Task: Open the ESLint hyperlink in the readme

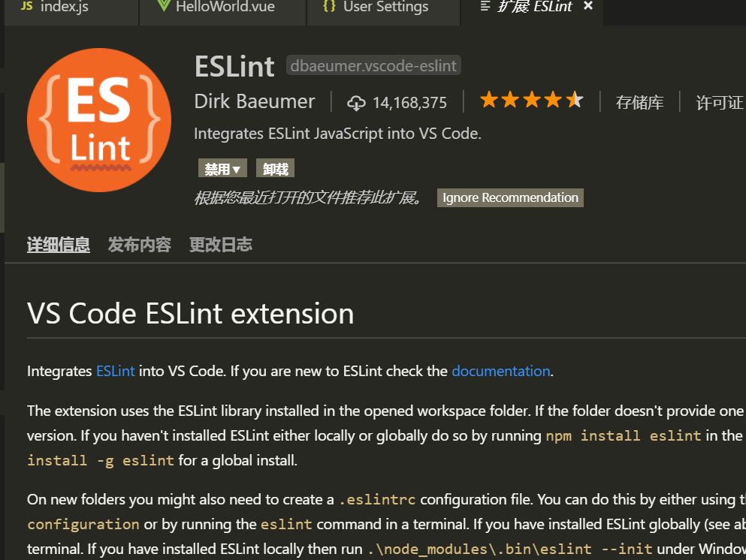Action: (x=116, y=372)
